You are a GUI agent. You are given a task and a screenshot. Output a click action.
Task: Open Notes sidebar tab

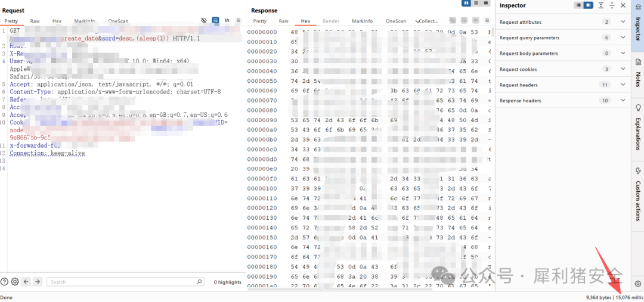tap(638, 73)
